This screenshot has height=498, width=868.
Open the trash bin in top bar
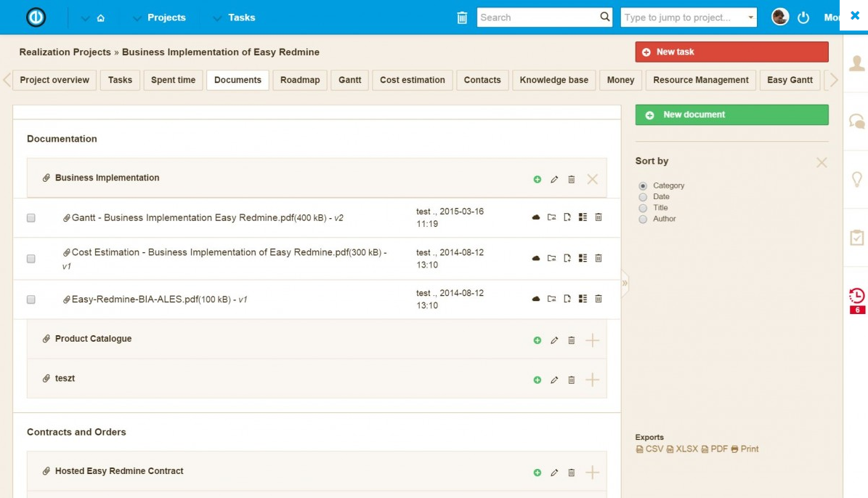462,17
